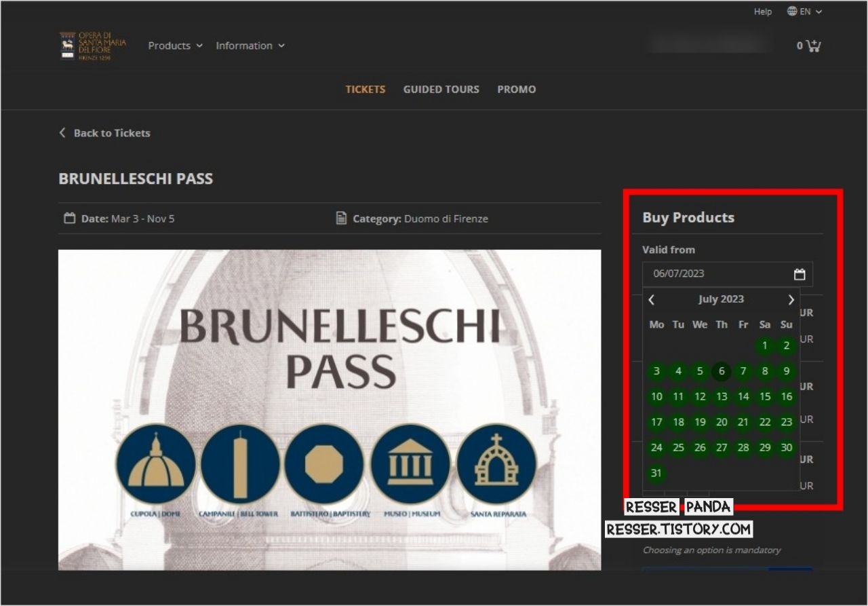Switch to the PROMO tab
Viewport: 868px width, 606px height.
(516, 89)
